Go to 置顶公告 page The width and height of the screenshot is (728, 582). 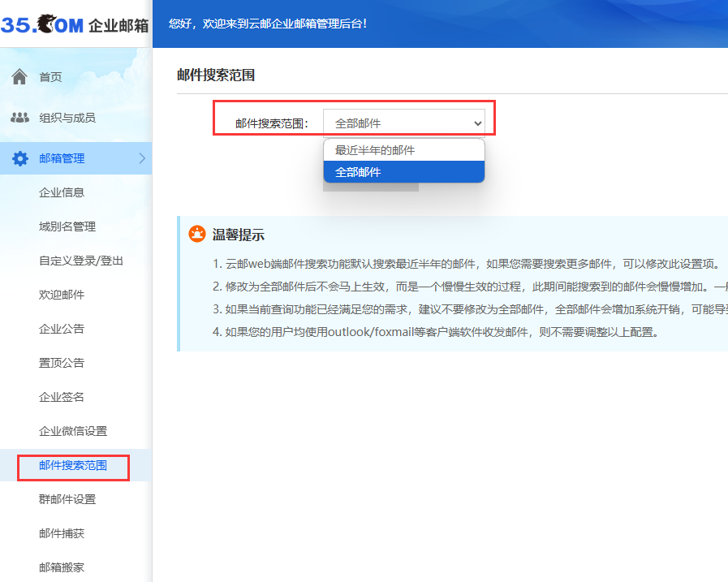(x=62, y=363)
